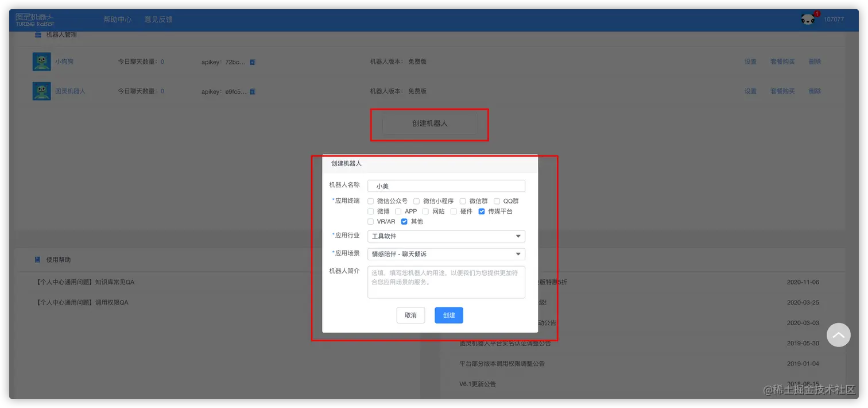Image resolution: width=868 pixels, height=408 pixels.
Task: Click the date 2019-05-30
Action: 803,344
